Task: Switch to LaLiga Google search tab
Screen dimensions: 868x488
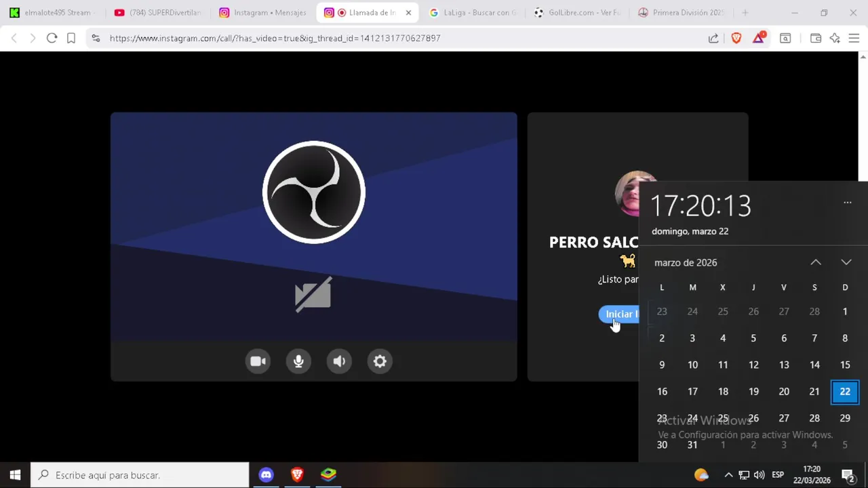Action: tap(473, 13)
